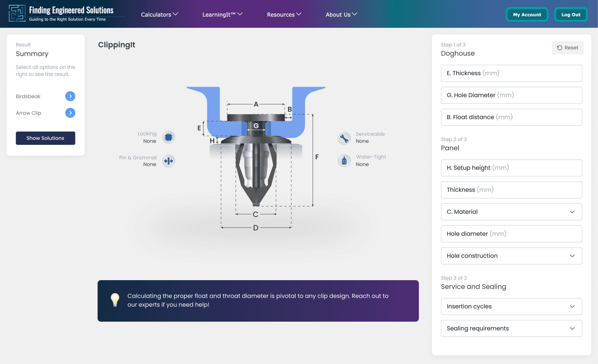
Task: Click the My Account button
Action: click(527, 15)
